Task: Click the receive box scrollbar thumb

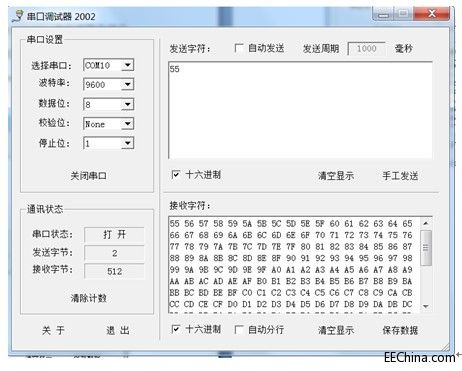Action: coord(426,248)
